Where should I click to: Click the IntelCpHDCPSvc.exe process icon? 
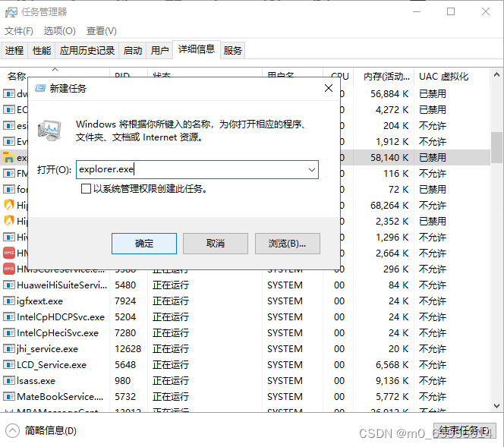[9, 317]
